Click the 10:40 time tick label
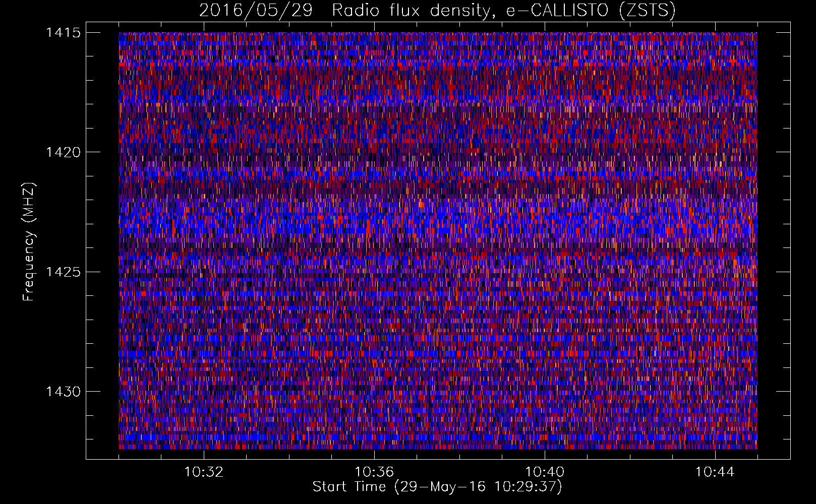 pos(545,472)
